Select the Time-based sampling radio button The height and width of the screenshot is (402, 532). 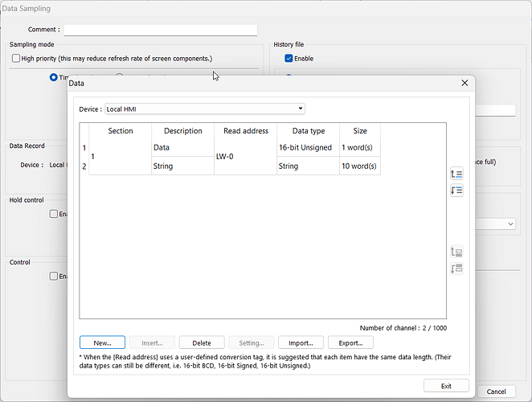point(53,77)
